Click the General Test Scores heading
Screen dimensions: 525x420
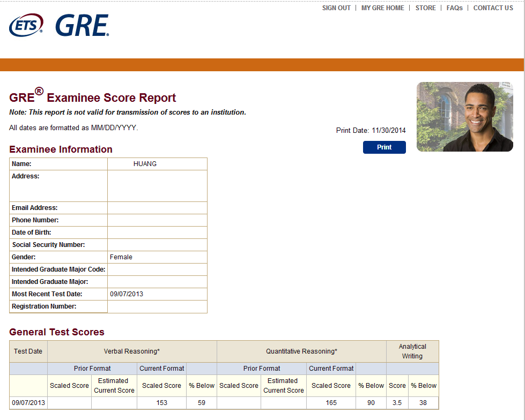57,332
